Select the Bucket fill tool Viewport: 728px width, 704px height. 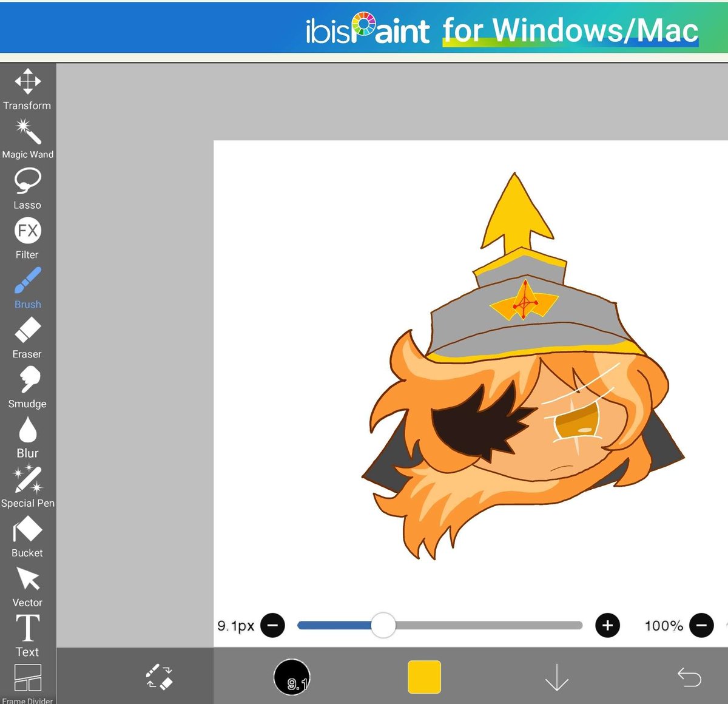[x=27, y=536]
